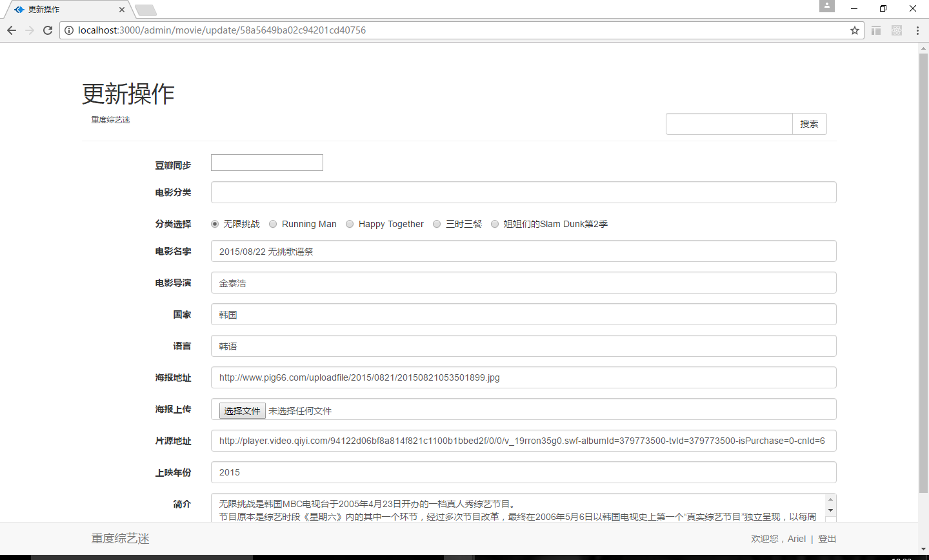
Task: Select the 三时三餐 radio button
Action: [x=437, y=224]
